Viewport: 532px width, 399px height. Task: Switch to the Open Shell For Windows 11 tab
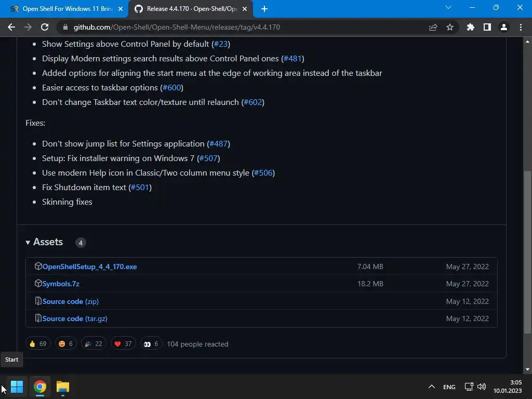pos(64,9)
